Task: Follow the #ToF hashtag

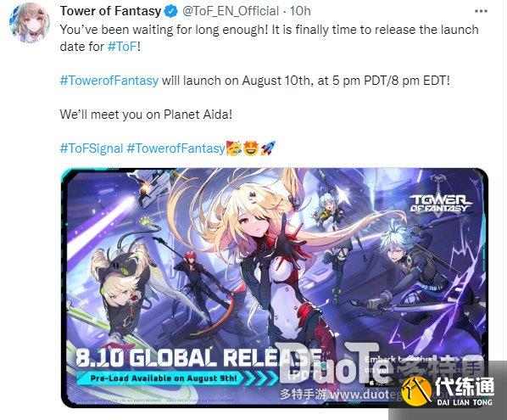Action: (122, 47)
